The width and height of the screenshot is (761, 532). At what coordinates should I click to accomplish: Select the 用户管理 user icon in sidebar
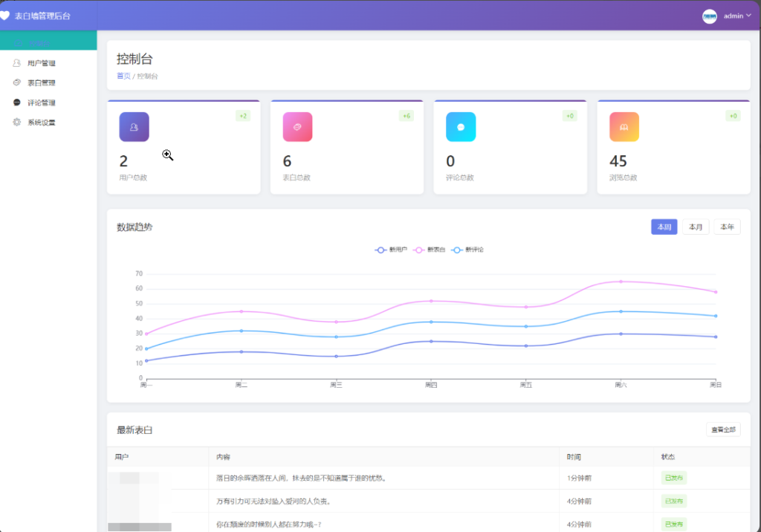17,62
